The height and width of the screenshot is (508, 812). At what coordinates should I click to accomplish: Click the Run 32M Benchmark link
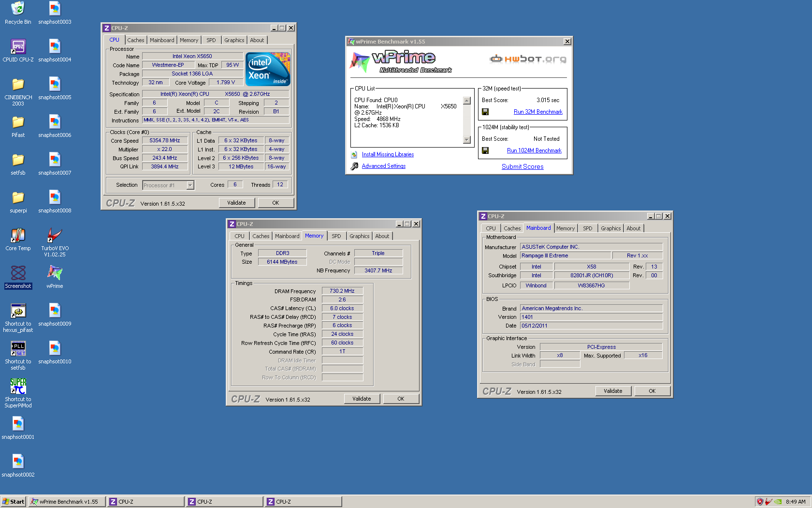point(538,112)
